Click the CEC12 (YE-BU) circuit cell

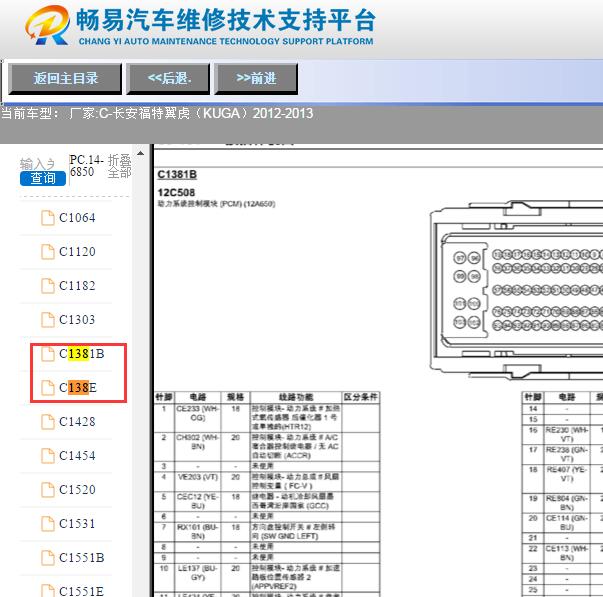point(198,501)
